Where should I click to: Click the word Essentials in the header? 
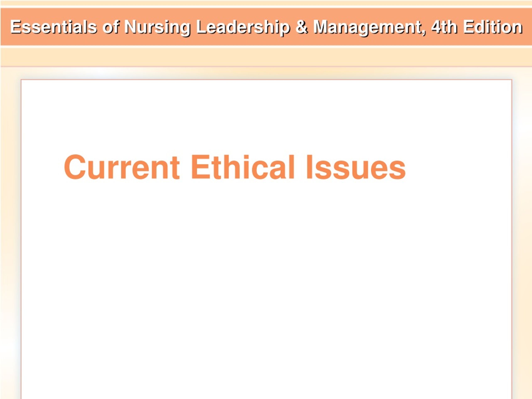point(53,26)
